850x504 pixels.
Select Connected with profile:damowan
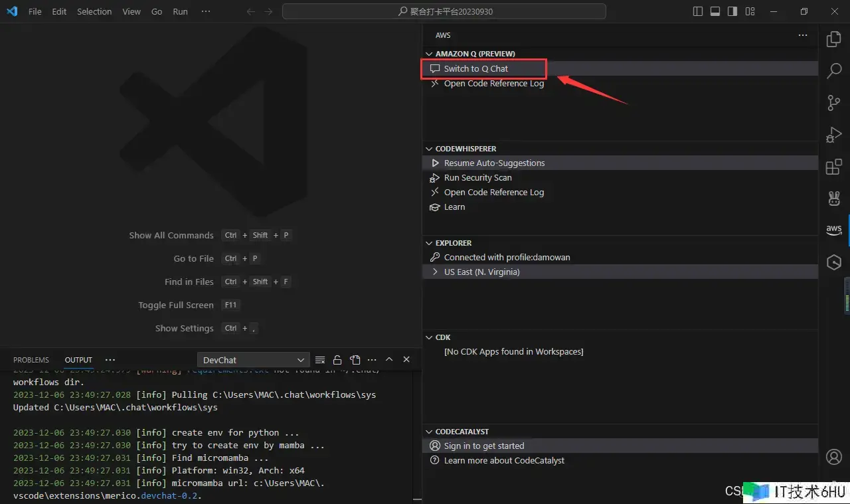pos(620,257)
